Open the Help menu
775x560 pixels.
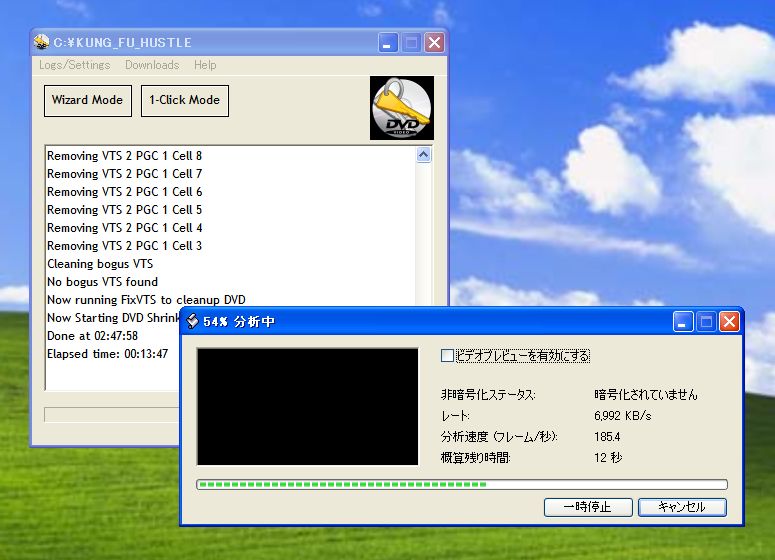click(205, 65)
